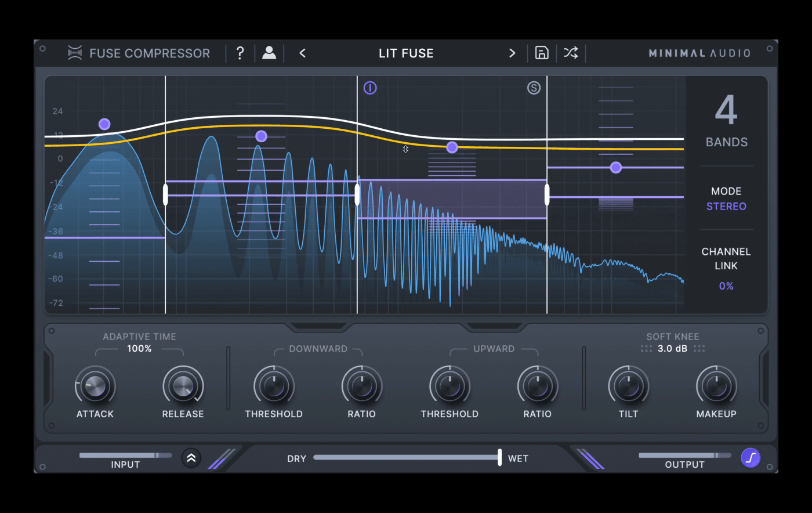
Task: Change the 4 bands count
Action: [726, 110]
